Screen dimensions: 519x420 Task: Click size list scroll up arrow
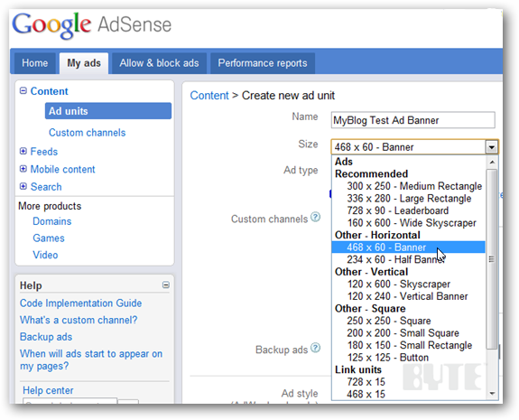tap(492, 162)
